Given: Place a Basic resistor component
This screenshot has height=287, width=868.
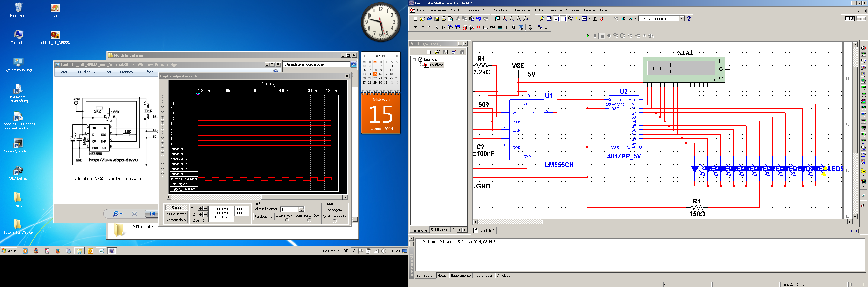Looking at the screenshot, I should (423, 28).
